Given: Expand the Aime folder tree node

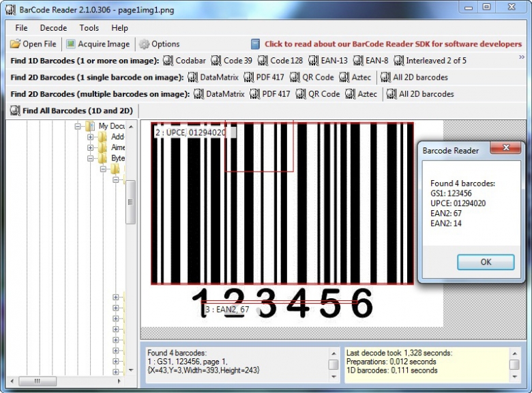Looking at the screenshot, I should coord(91,147).
